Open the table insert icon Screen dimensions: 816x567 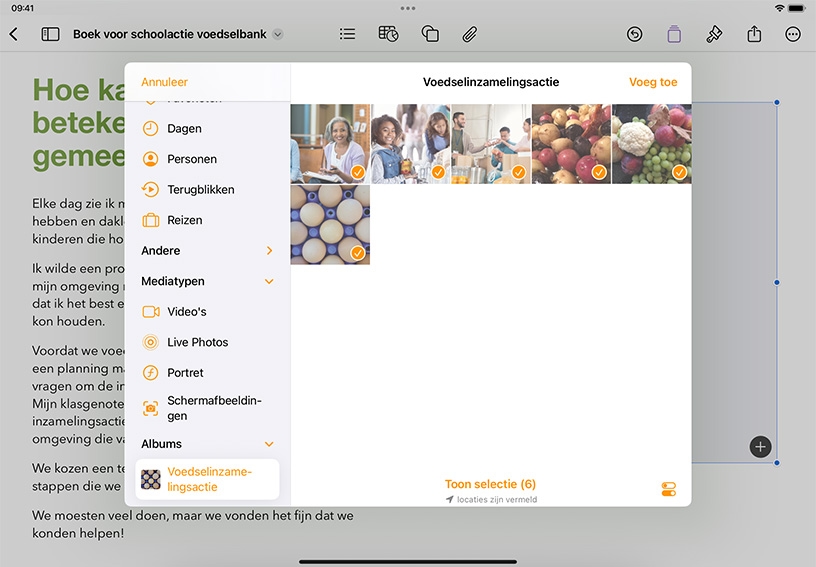(x=388, y=34)
